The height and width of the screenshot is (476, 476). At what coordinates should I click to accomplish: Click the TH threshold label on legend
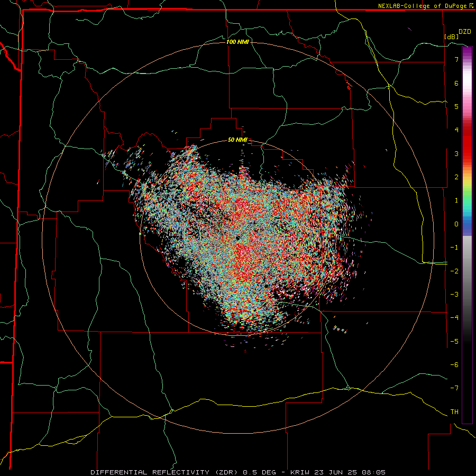click(454, 412)
